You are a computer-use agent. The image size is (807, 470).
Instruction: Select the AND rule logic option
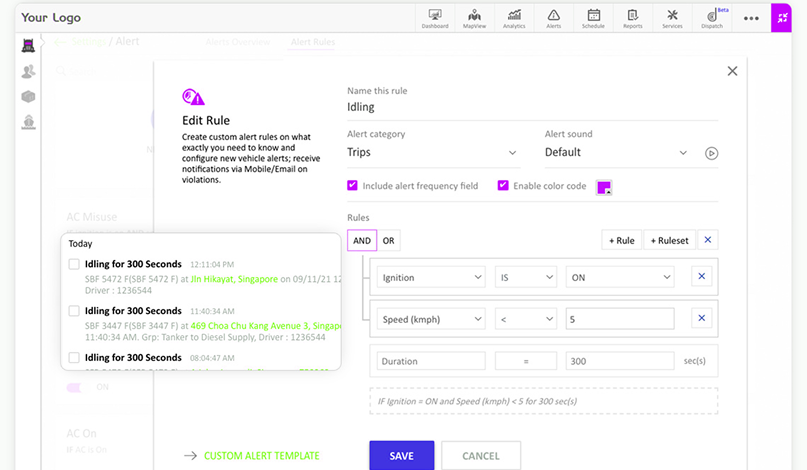click(362, 240)
